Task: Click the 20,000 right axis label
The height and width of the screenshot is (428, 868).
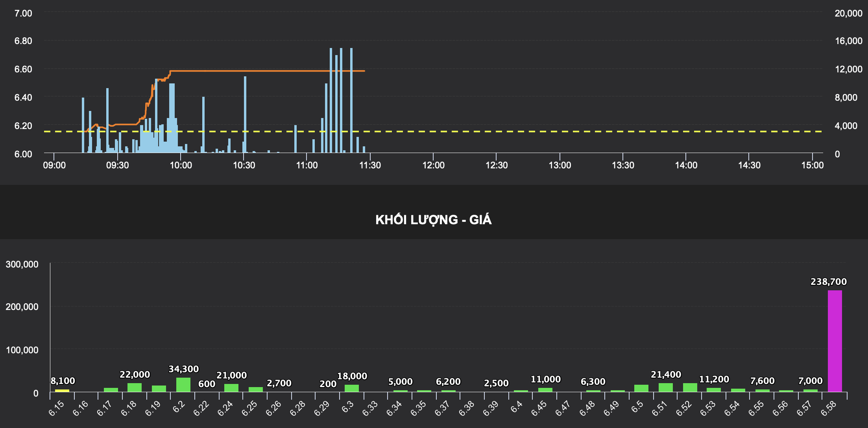Action: click(x=848, y=13)
